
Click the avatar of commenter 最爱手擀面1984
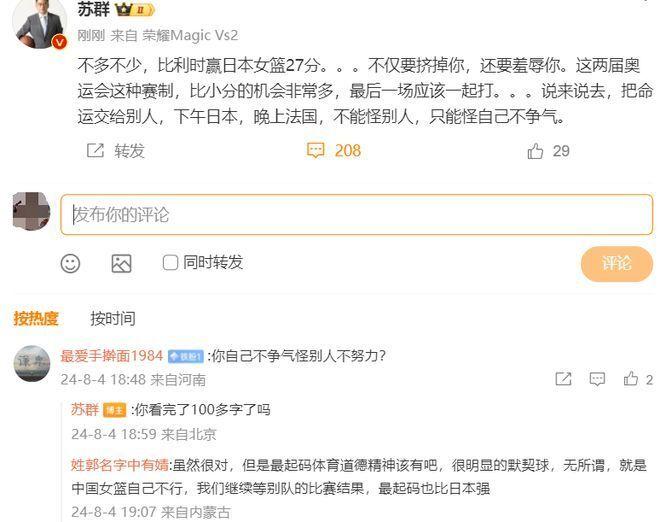(x=32, y=364)
